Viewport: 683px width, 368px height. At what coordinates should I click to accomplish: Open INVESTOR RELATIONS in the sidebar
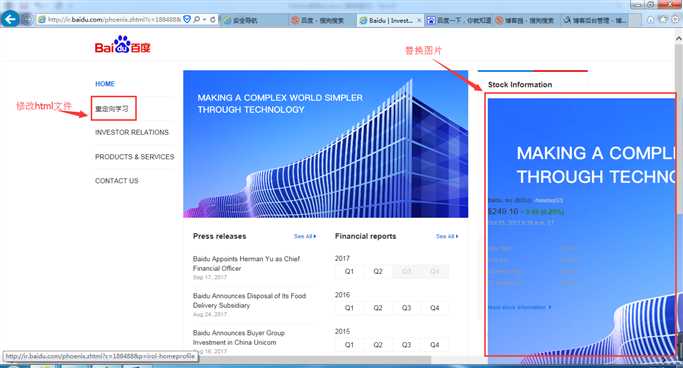point(132,132)
